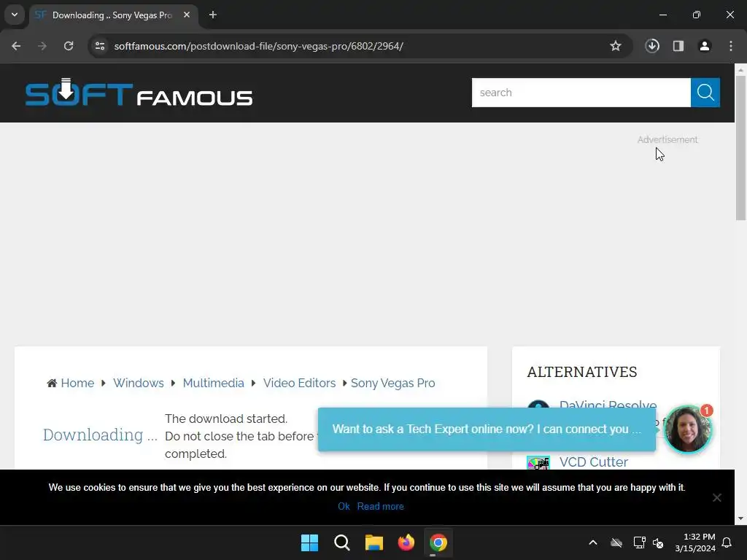Accept cookies with Ok

click(344, 506)
